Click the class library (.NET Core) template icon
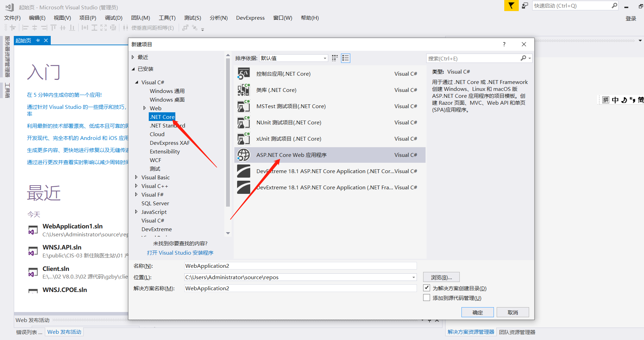The image size is (644, 340). point(244,90)
